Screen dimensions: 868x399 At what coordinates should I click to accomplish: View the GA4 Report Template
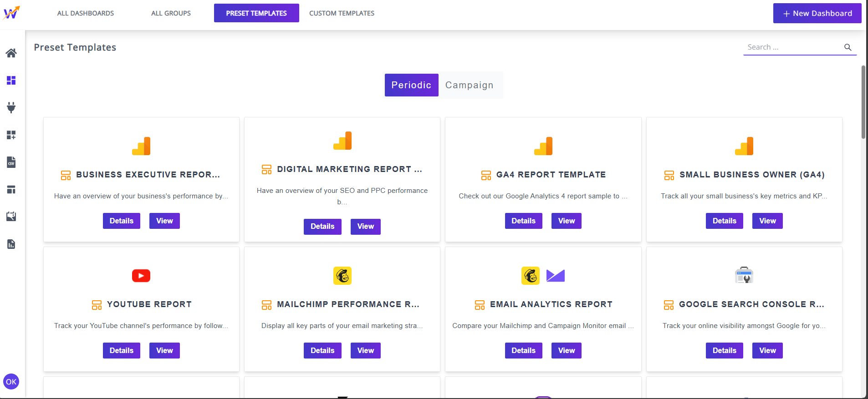tap(566, 221)
